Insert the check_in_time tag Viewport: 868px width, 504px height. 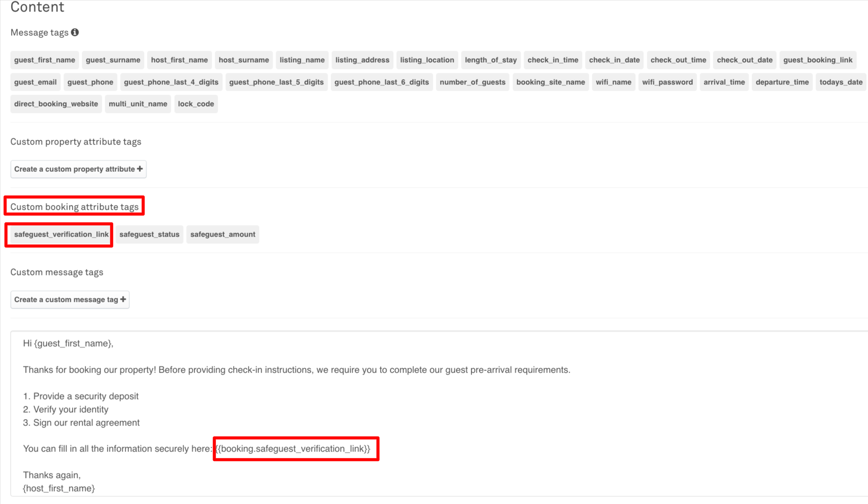(553, 60)
